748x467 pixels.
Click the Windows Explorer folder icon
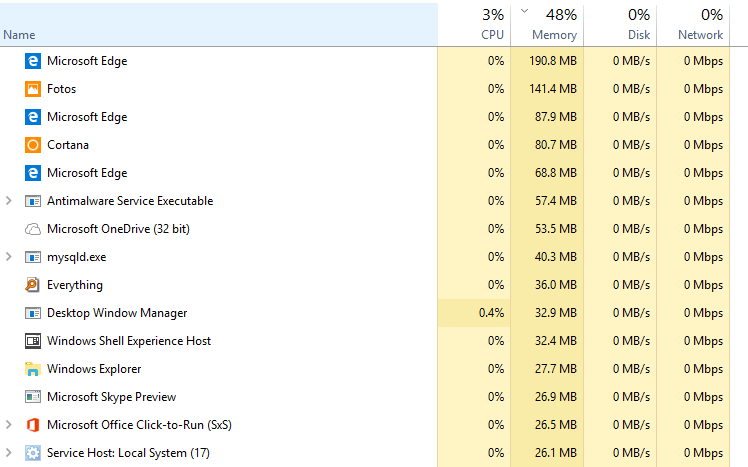click(x=32, y=369)
